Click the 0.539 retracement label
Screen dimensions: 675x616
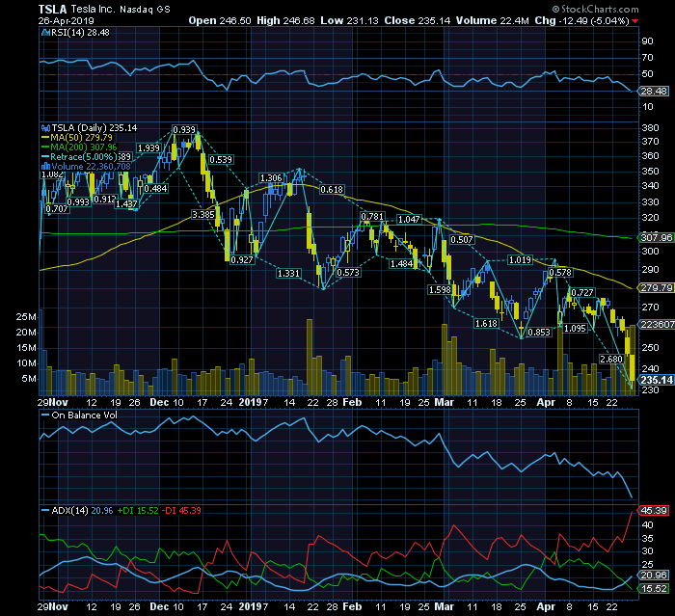coord(221,160)
